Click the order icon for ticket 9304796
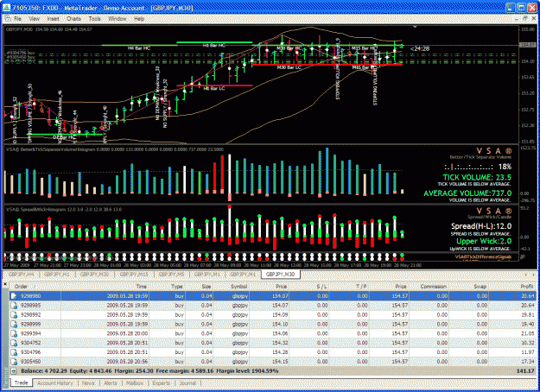This screenshot has height=392, width=540. click(14, 352)
